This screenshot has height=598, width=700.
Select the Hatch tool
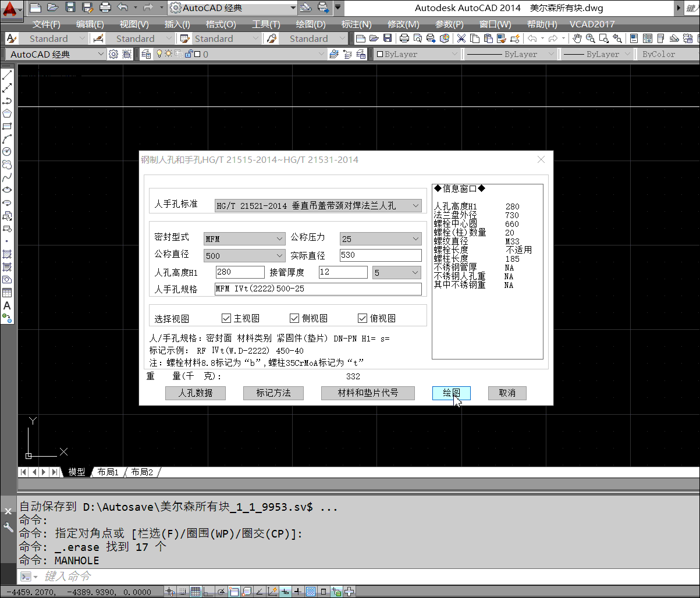point(7,254)
